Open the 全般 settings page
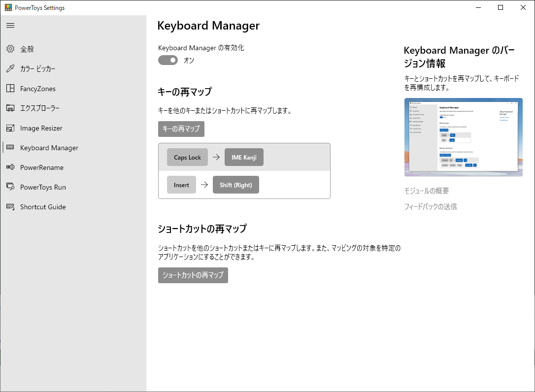 coord(73,49)
